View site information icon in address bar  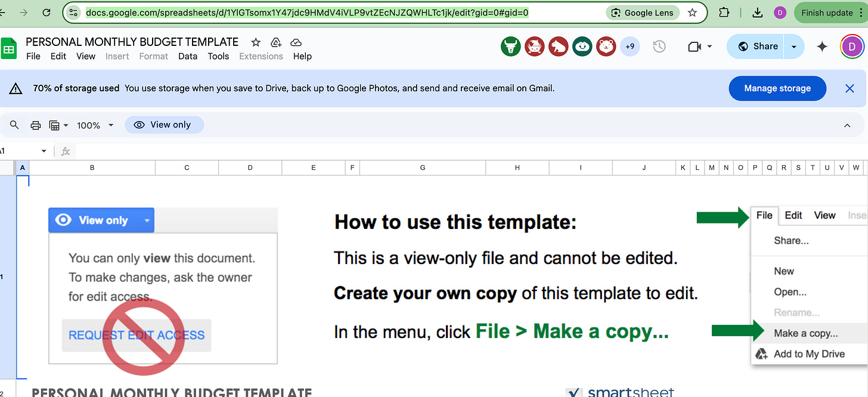(73, 13)
